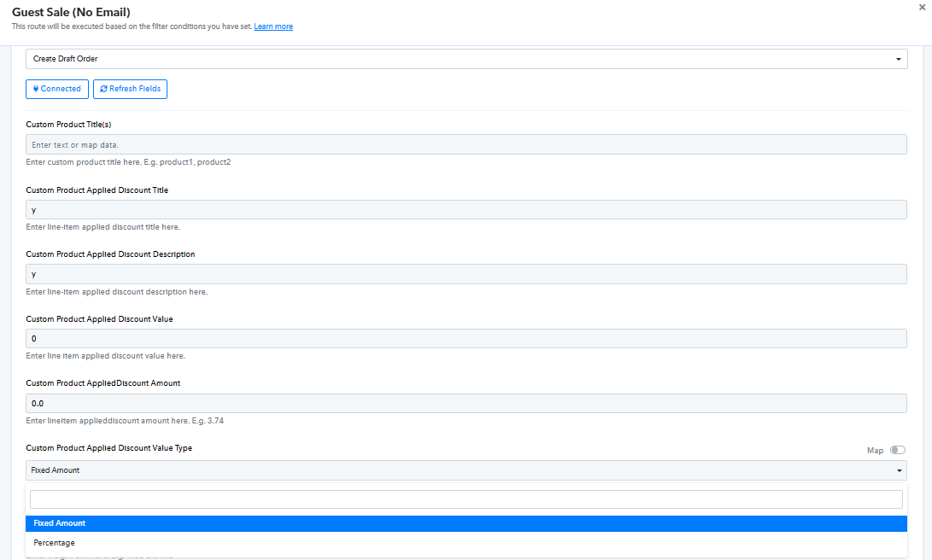Collapse the Discount Value Type dropdown
This screenshot has height=560, width=932.
pos(466,470)
